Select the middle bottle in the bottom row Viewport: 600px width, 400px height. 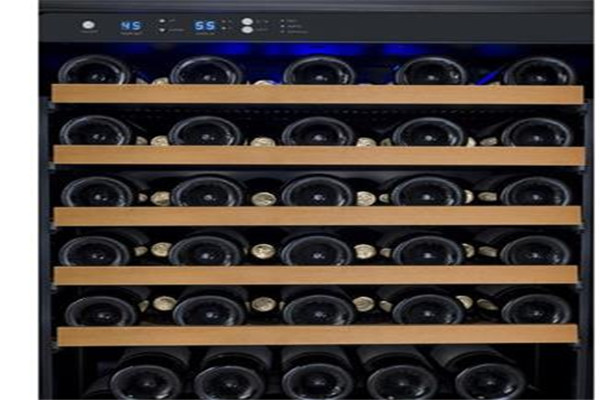point(316,378)
